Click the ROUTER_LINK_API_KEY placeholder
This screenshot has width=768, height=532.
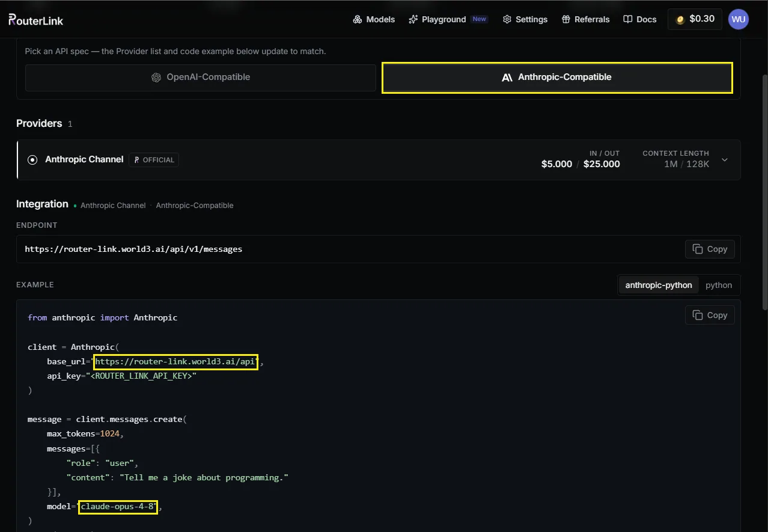point(141,376)
